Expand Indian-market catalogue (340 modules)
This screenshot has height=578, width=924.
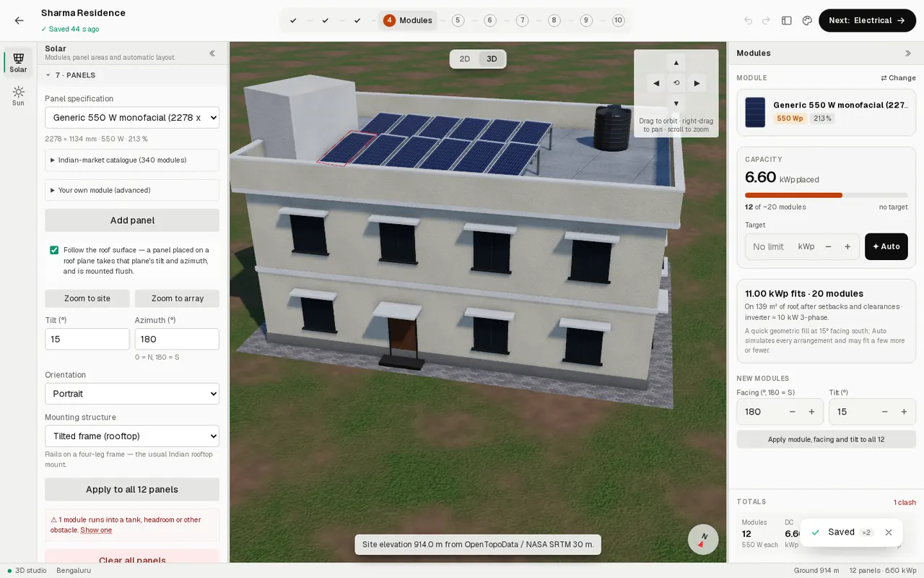tap(132, 160)
